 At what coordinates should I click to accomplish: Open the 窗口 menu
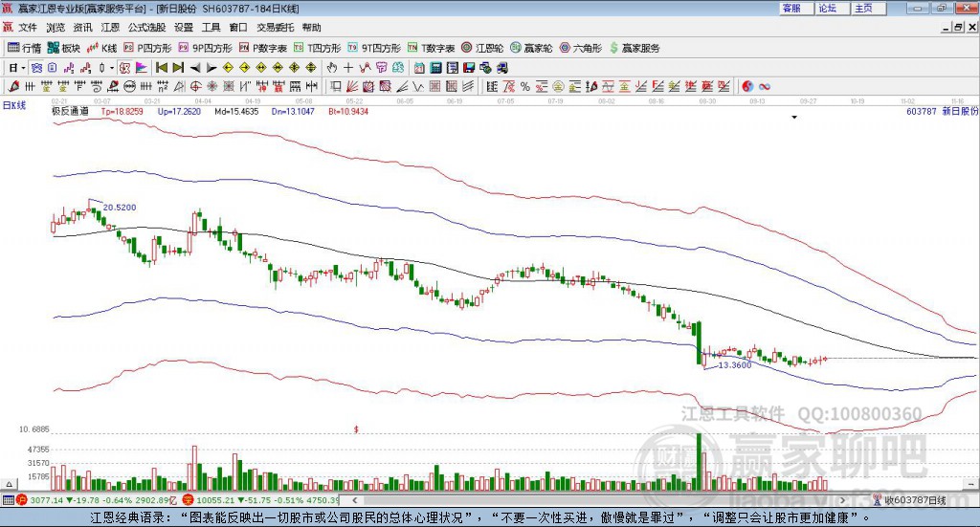pos(238,28)
